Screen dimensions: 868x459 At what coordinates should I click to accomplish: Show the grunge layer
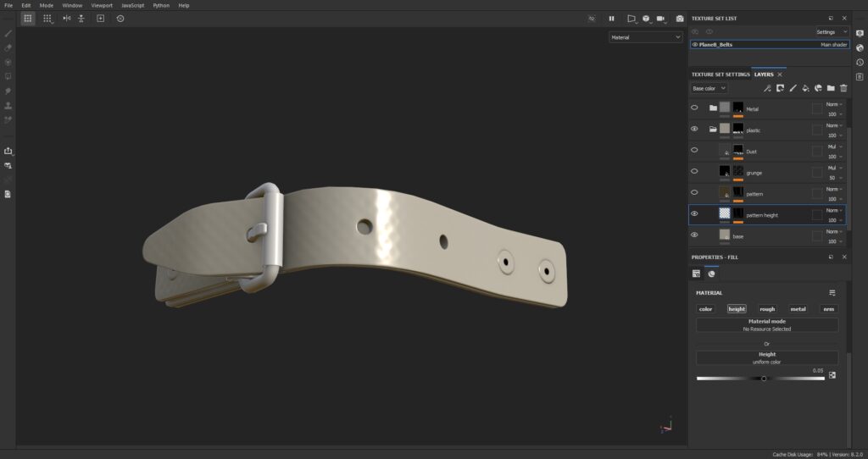click(694, 171)
